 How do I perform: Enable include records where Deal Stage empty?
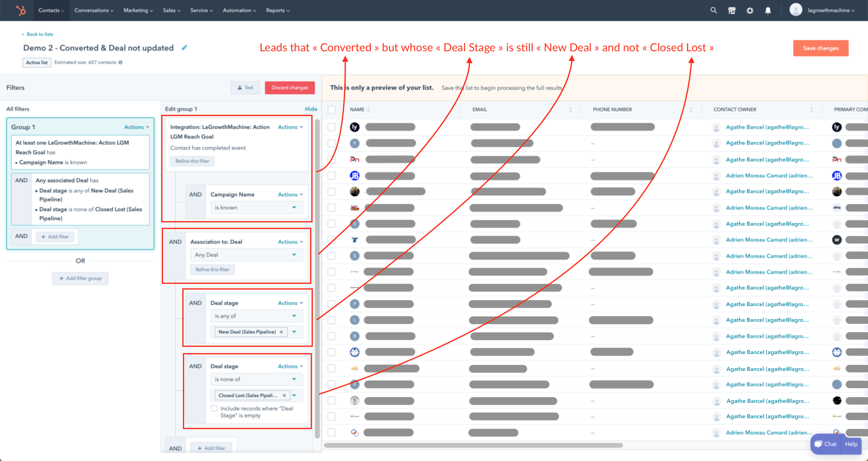[214, 409]
